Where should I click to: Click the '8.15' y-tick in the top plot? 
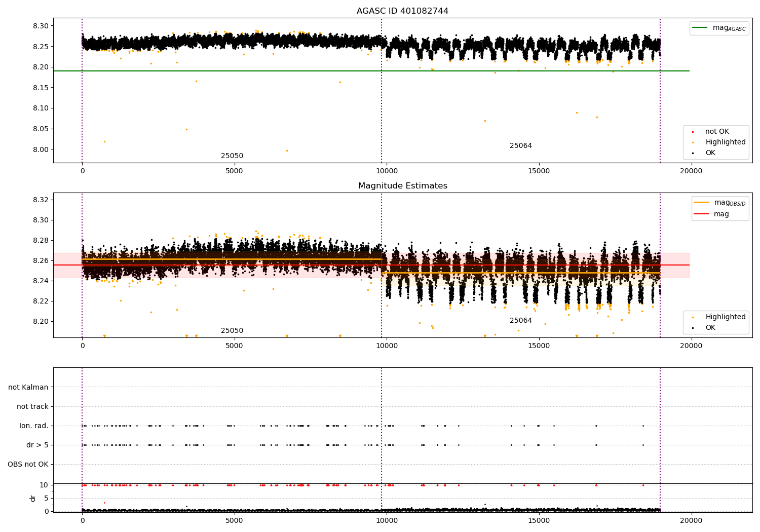[x=42, y=88]
